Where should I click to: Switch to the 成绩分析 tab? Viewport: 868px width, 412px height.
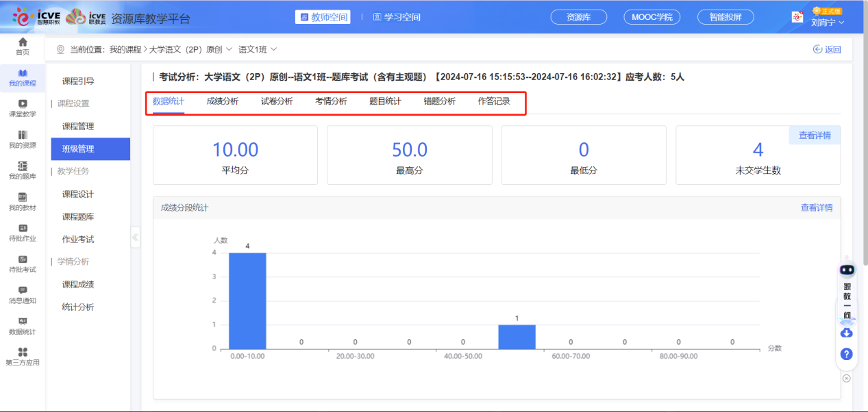223,101
